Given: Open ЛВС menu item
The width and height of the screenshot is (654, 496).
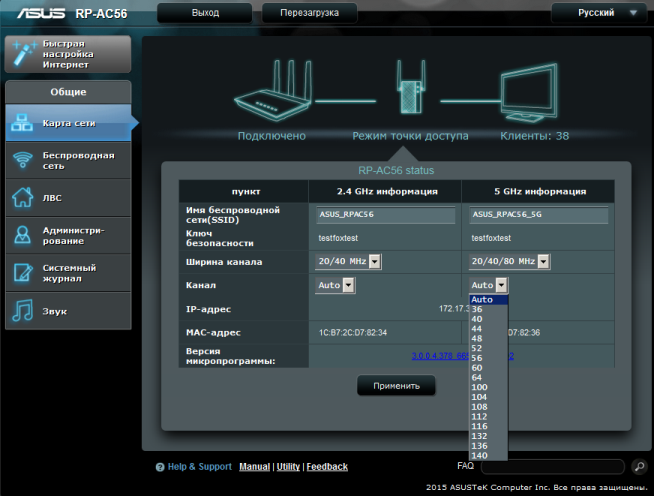Looking at the screenshot, I should click(x=68, y=198).
